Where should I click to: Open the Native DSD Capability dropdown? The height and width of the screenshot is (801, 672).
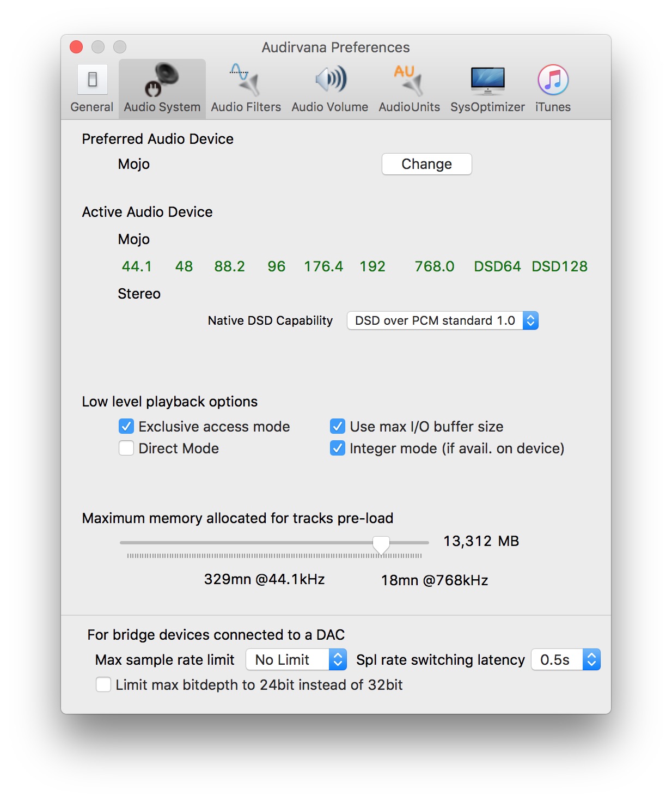(x=442, y=320)
